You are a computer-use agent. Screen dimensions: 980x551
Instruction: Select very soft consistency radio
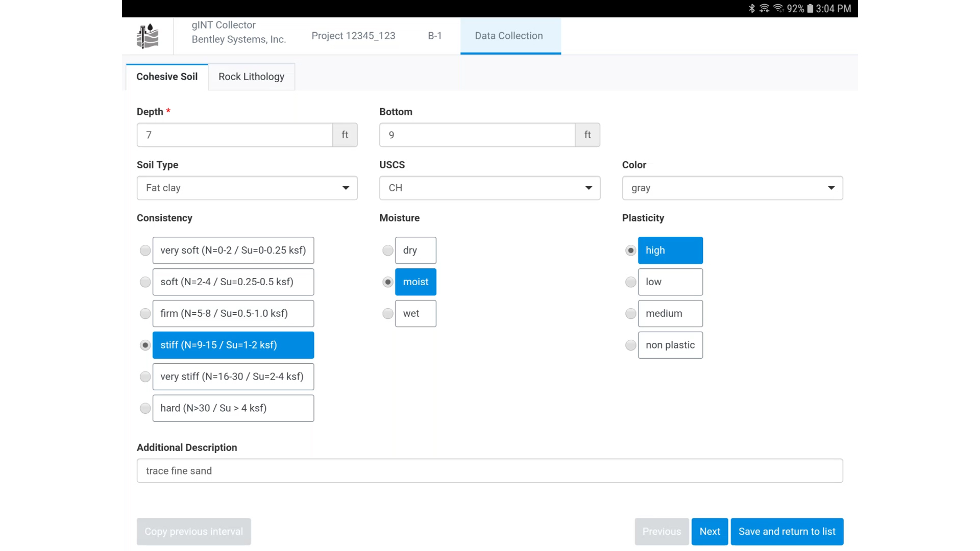[x=145, y=251]
